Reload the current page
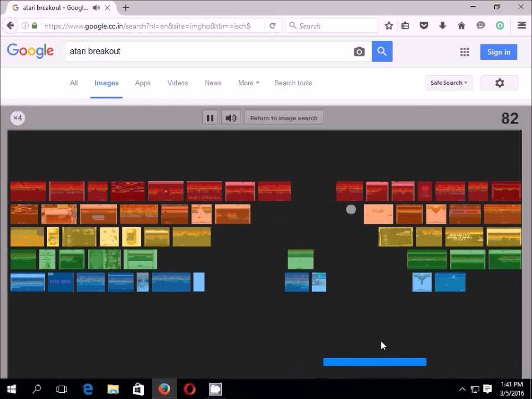Image resolution: width=532 pixels, height=399 pixels. [x=272, y=26]
